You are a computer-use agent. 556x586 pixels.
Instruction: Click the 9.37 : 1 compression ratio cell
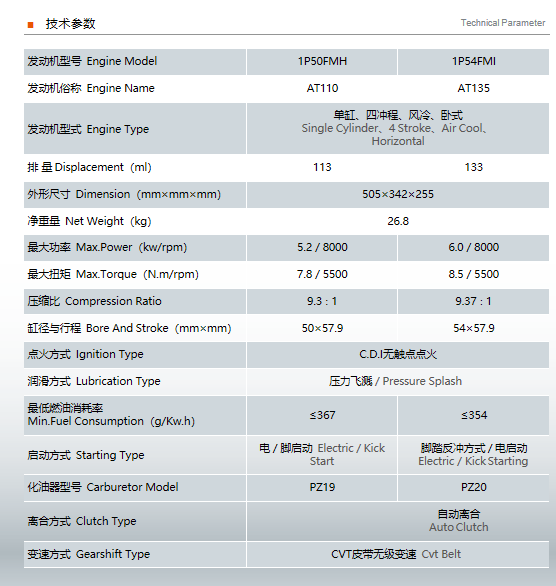pos(473,301)
